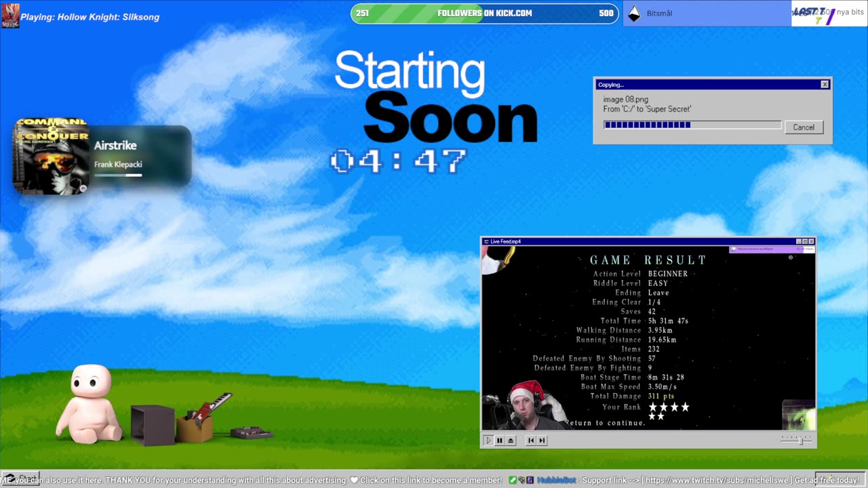Skip to previous track in Live Feed player

[x=530, y=440]
